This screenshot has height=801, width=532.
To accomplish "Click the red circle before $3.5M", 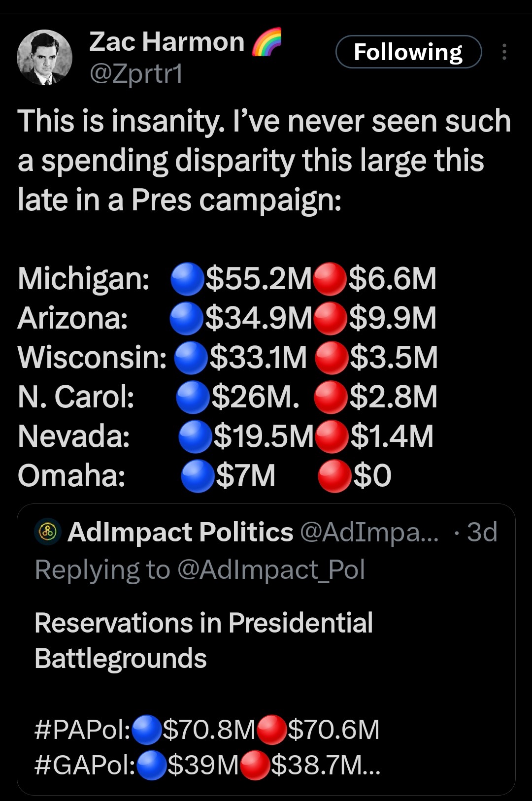I will point(331,358).
